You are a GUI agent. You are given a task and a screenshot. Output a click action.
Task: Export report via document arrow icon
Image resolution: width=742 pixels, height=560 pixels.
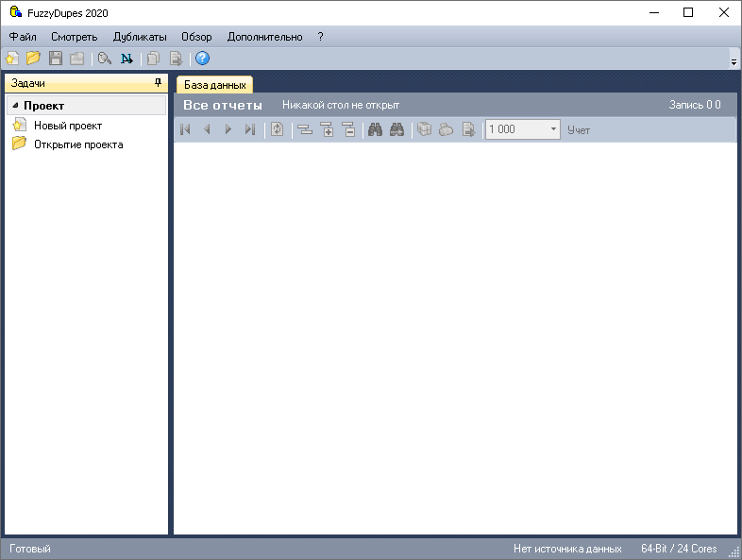468,129
